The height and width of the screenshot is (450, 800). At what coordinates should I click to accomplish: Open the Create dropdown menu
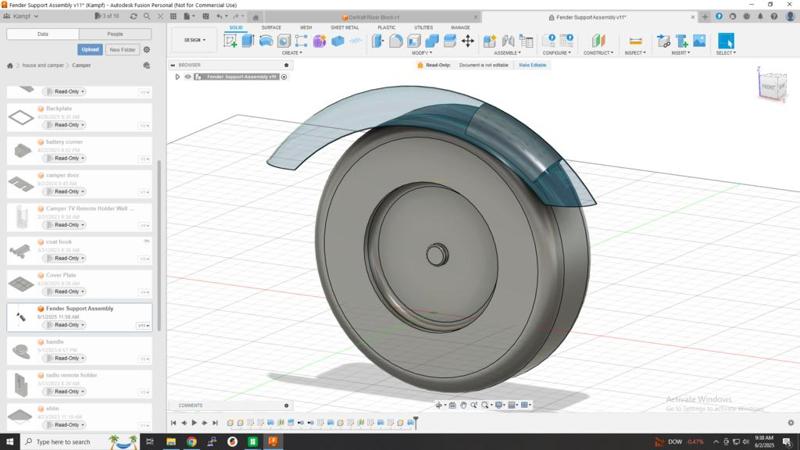(292, 53)
